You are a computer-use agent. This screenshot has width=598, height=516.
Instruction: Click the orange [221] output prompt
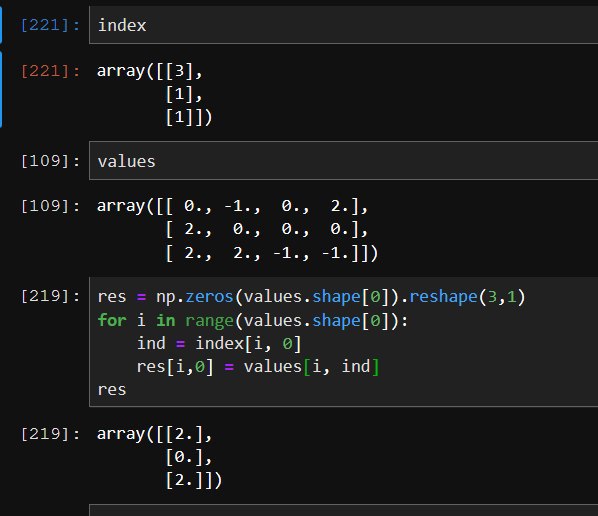pyautogui.click(x=50, y=71)
